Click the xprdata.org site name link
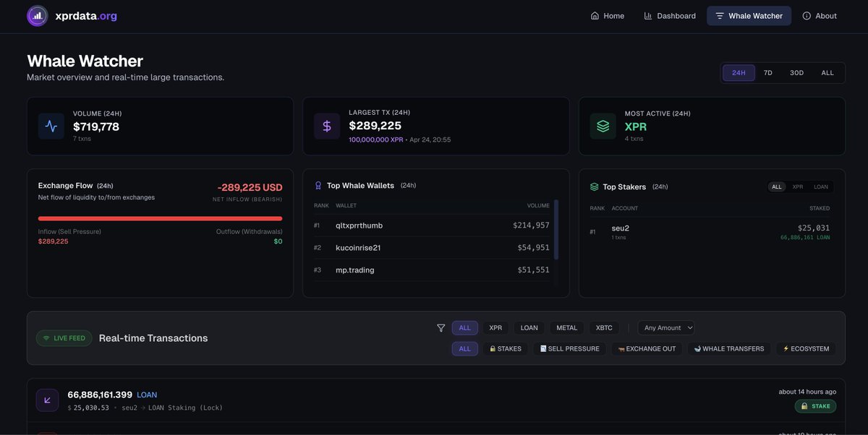This screenshot has height=435, width=868. click(86, 16)
